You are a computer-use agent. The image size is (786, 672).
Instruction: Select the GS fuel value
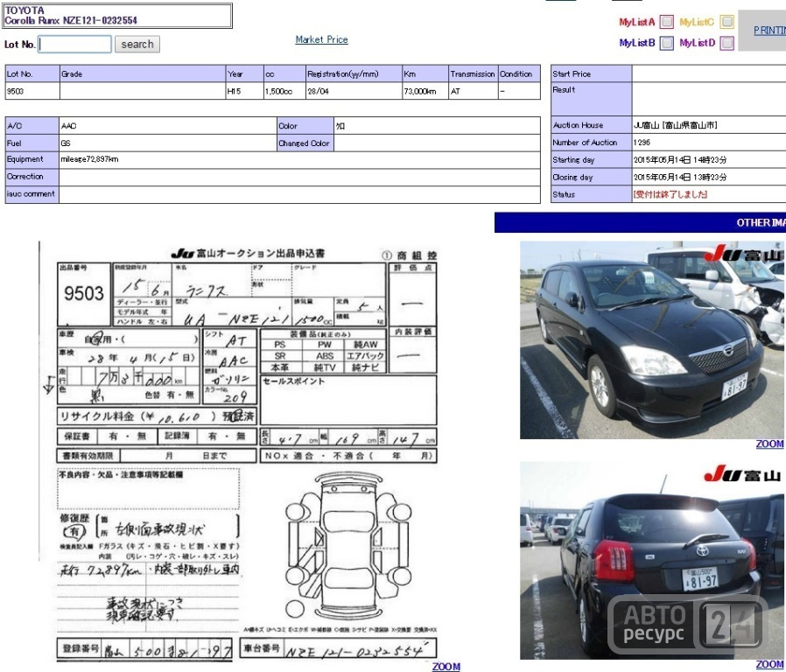[65, 143]
